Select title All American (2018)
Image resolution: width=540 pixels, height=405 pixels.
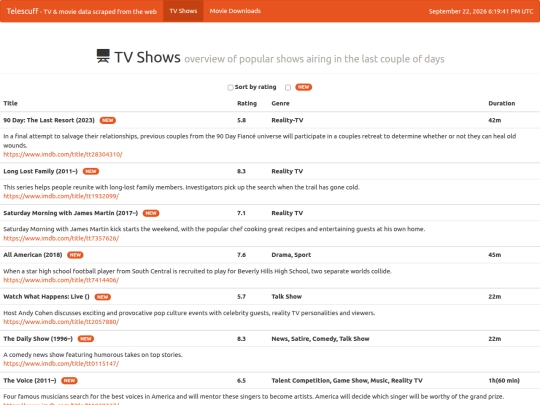click(33, 255)
